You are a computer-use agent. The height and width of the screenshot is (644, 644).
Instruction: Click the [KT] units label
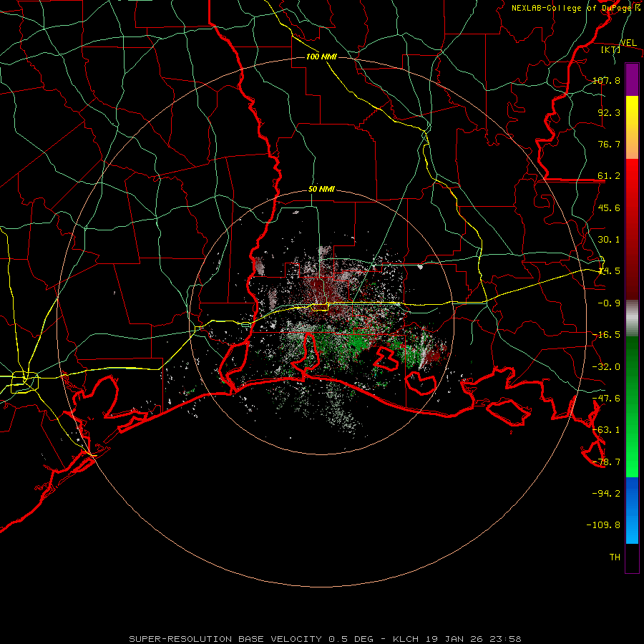611,49
